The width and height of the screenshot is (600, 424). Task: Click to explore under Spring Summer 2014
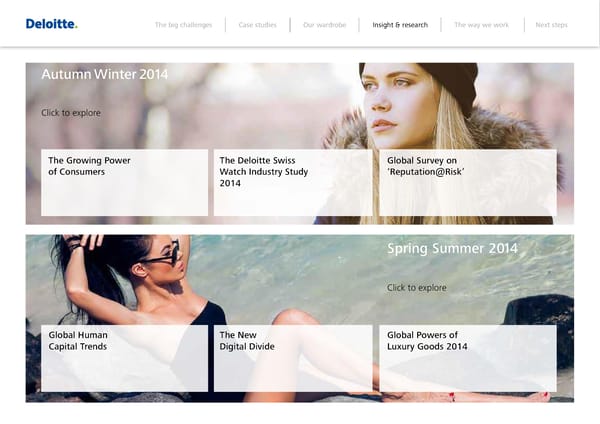(416, 288)
